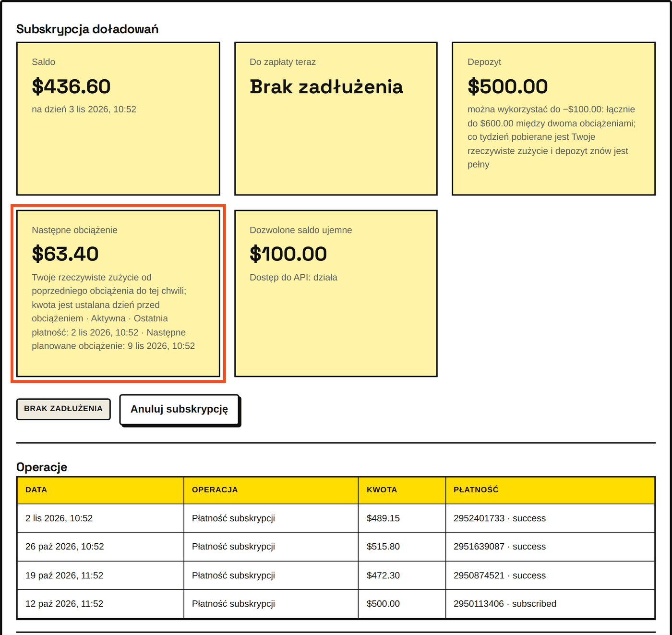Viewport: 672px width, 635px height.
Task: Open the Następne obciążenie $63.40 card
Action: (118, 293)
